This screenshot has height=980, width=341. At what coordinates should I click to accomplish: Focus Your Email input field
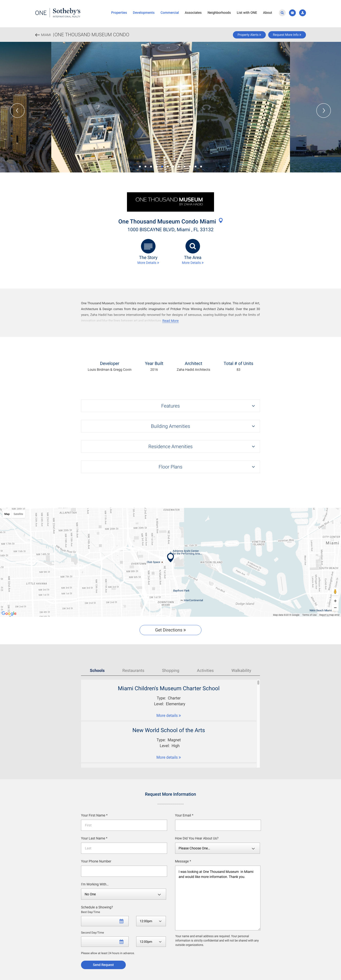click(x=218, y=825)
